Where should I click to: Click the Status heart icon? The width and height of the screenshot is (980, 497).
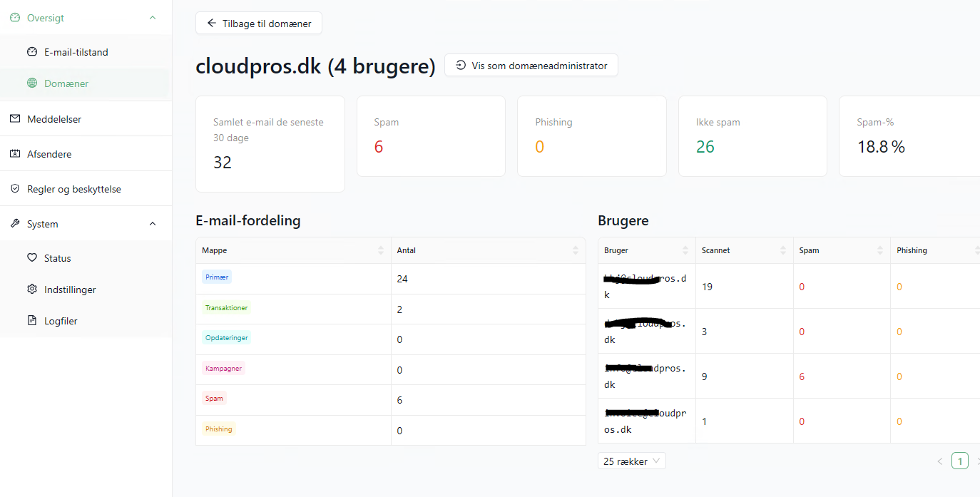tap(31, 258)
